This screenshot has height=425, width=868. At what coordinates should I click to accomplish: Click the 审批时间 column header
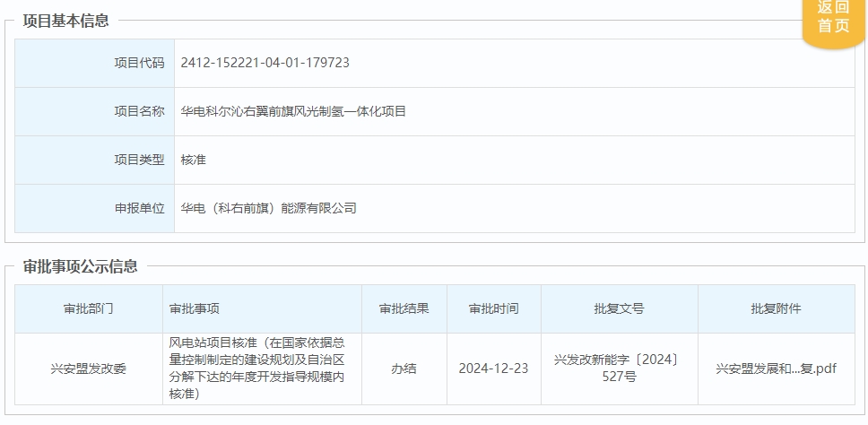point(494,308)
